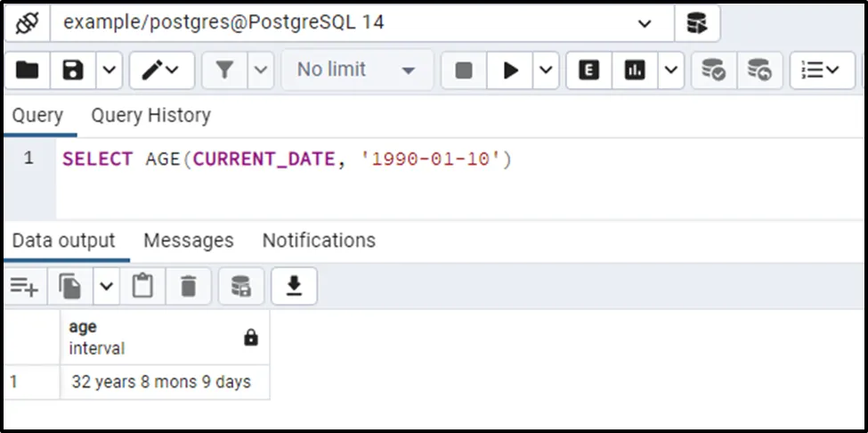Select the 32 years 8 mons 9 days cell
This screenshot has height=433, width=868.
[x=161, y=382]
